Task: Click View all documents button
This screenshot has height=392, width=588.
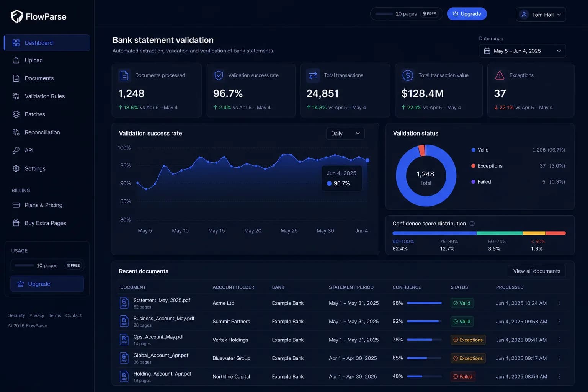Action: [537, 271]
